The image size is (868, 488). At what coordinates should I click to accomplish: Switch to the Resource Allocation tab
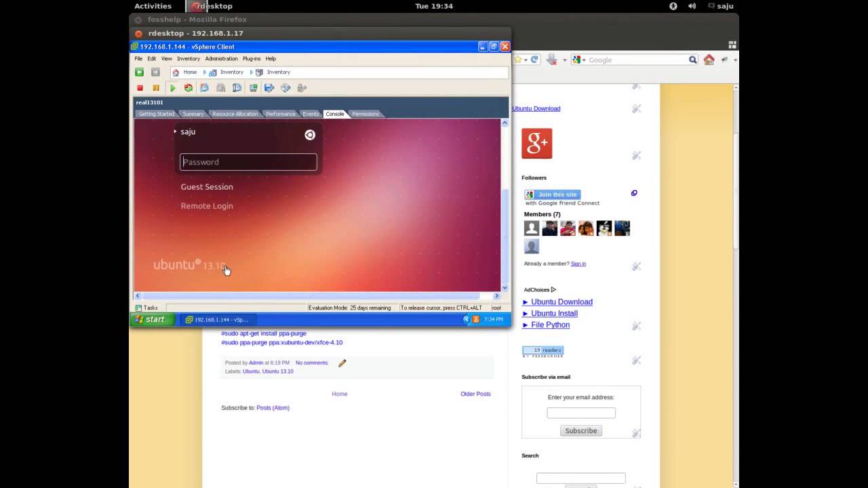coord(235,114)
